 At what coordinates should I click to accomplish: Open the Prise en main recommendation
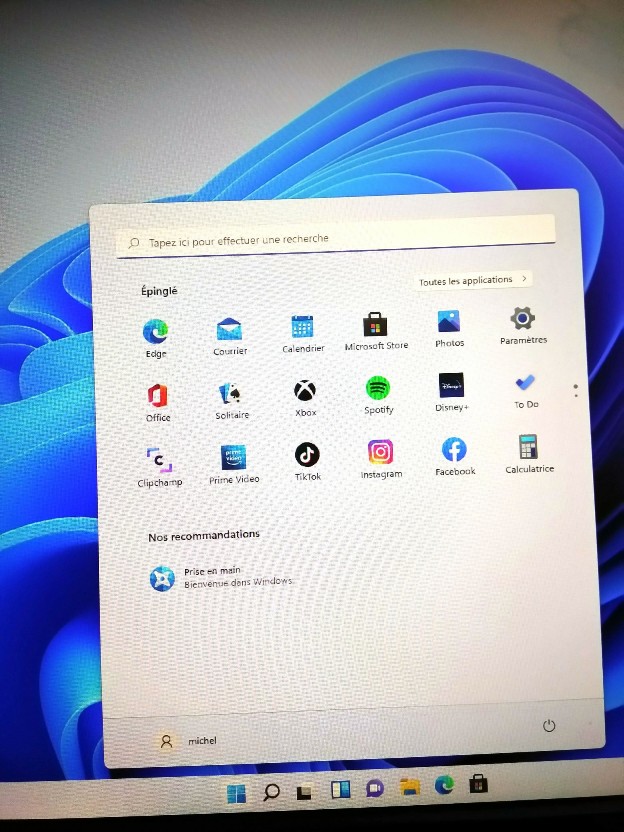pos(222,577)
